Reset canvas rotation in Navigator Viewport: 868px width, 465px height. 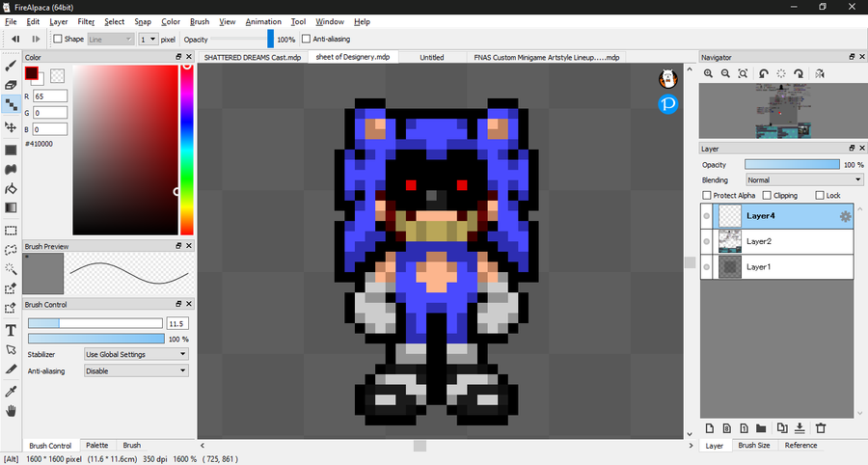pos(781,73)
